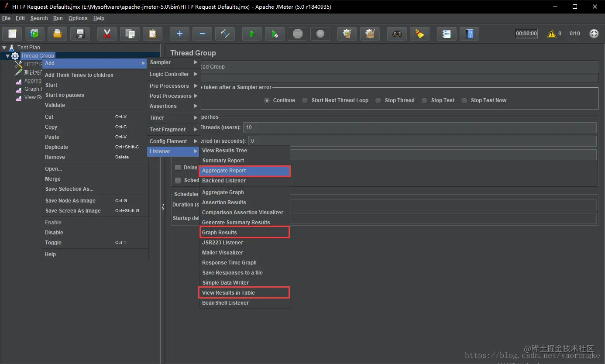This screenshot has width=605, height=364.
Task: Click Merge in the context menu
Action: [95, 179]
